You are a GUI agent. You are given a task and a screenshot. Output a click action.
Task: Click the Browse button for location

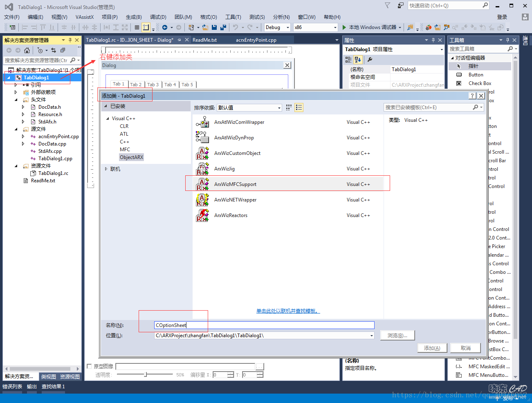(397, 336)
